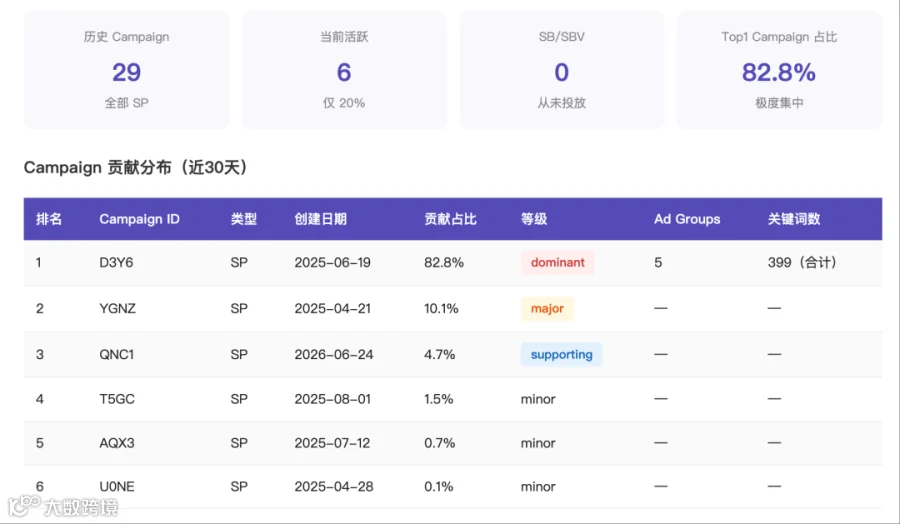Click creation date 2025-06-19
The height and width of the screenshot is (524, 900).
332,262
